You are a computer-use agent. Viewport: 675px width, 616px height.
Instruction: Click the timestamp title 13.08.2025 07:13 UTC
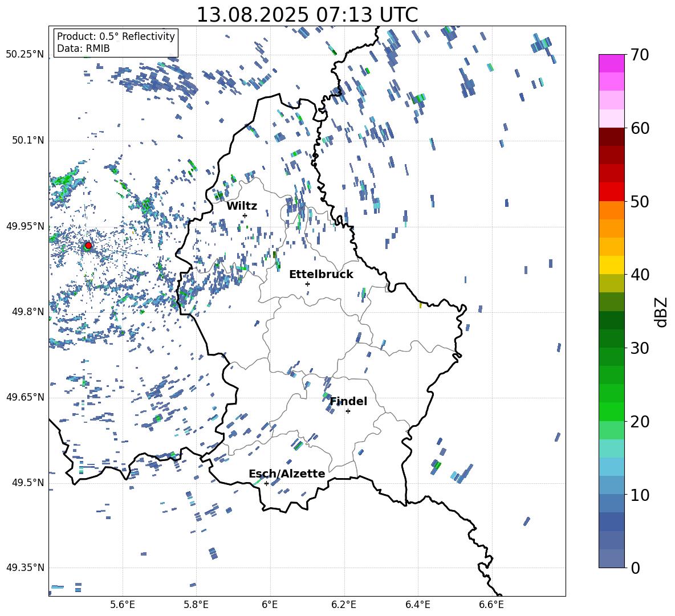click(x=307, y=15)
